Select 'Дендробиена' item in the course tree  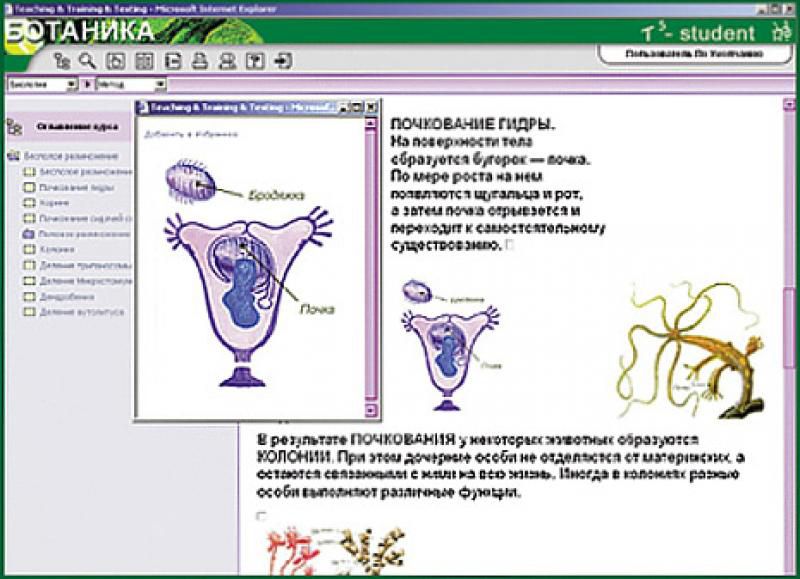coord(68,297)
